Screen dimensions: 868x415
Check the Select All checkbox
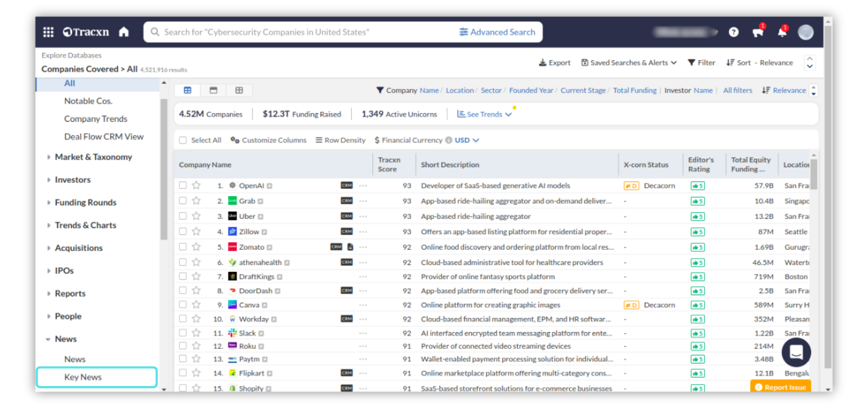click(183, 140)
